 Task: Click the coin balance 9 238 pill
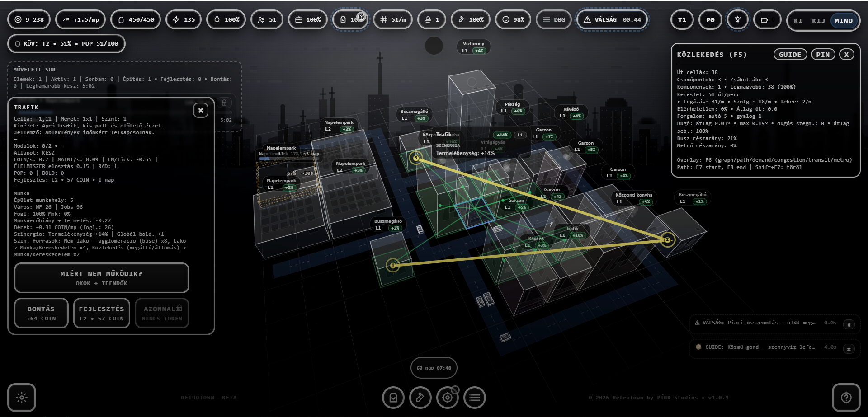tap(29, 19)
